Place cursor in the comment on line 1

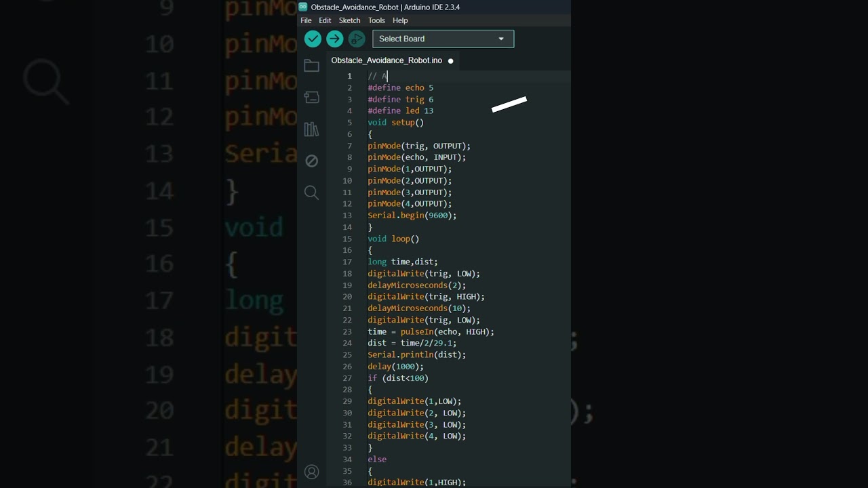tap(377, 76)
